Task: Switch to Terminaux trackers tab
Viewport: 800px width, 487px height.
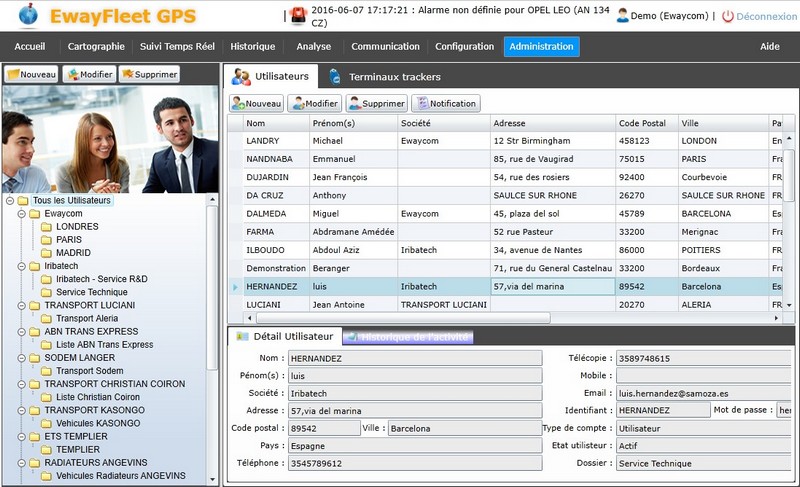Action: (x=394, y=77)
